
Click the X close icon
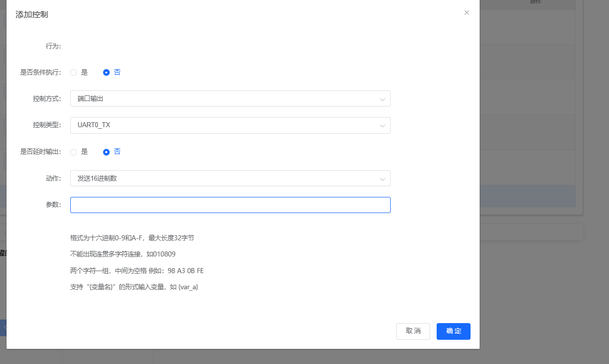(x=466, y=13)
